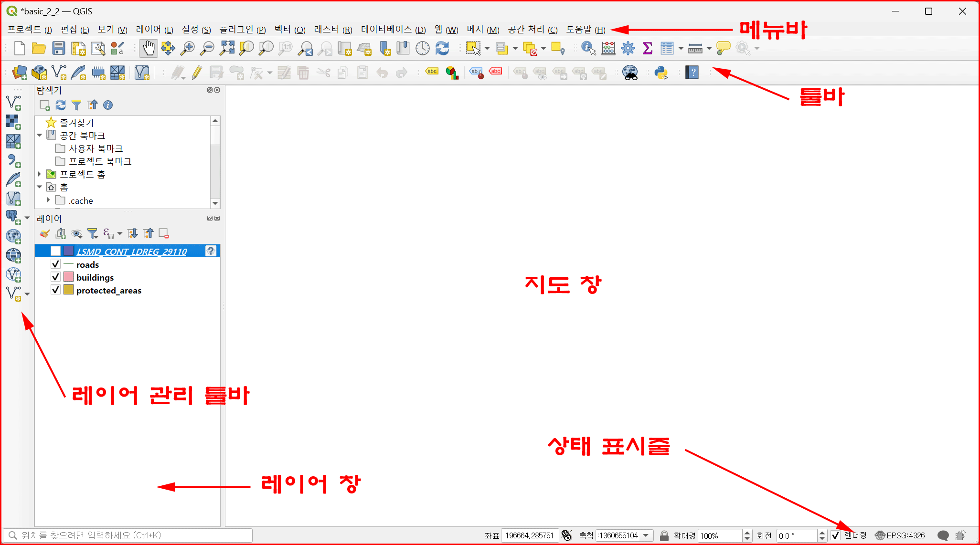Open the 레이어 menu
Viewport: 980px width, 545px height.
[x=154, y=30]
